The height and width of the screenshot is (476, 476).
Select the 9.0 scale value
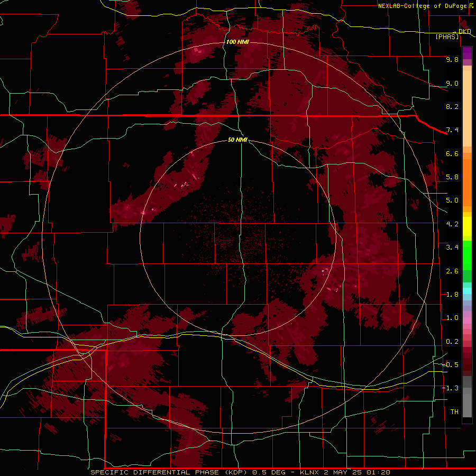tap(452, 83)
